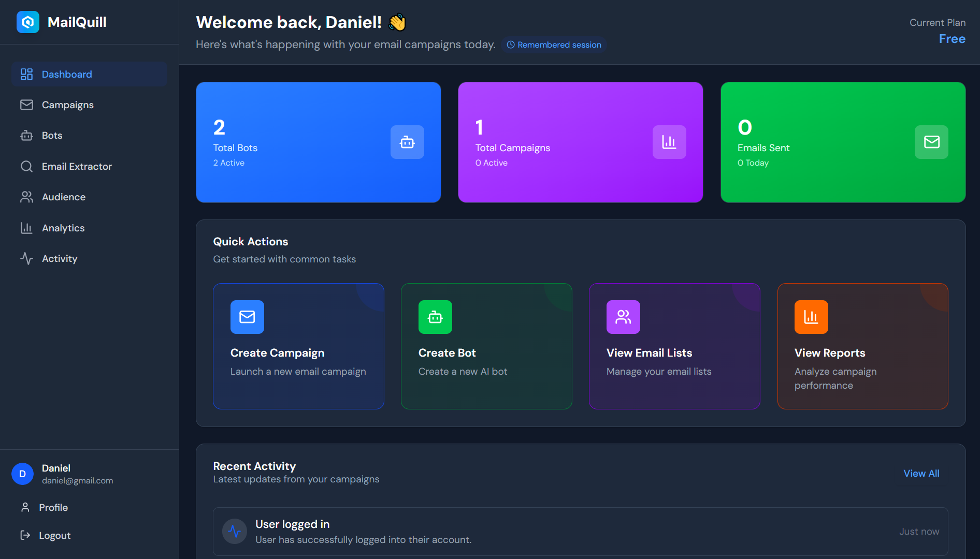Navigate to Email Extractor
Screen dimensions: 980x559
pos(89,166)
